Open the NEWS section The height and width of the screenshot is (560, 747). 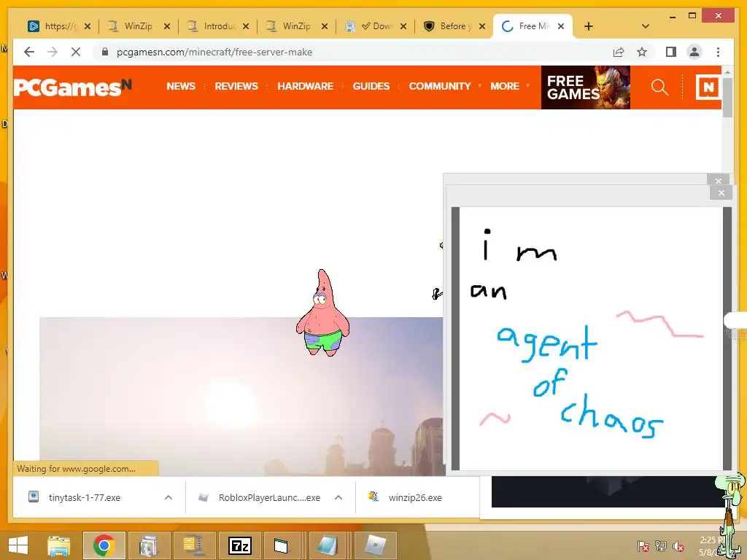point(181,86)
